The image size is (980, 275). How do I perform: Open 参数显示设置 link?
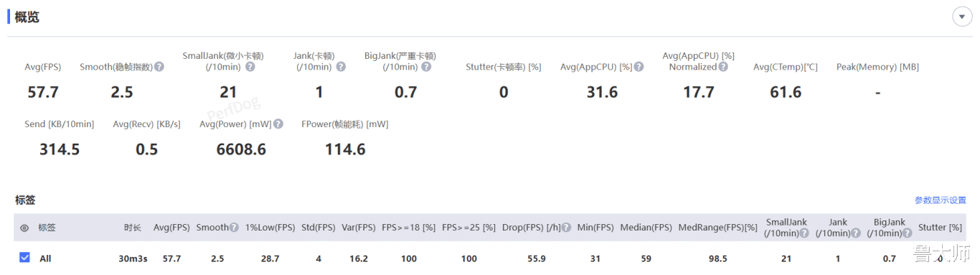point(940,200)
